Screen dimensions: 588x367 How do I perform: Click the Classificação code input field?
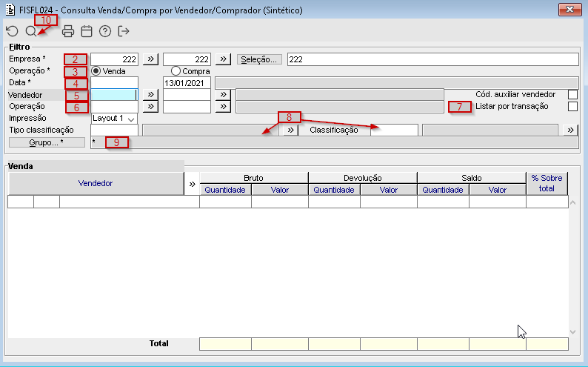click(x=394, y=130)
